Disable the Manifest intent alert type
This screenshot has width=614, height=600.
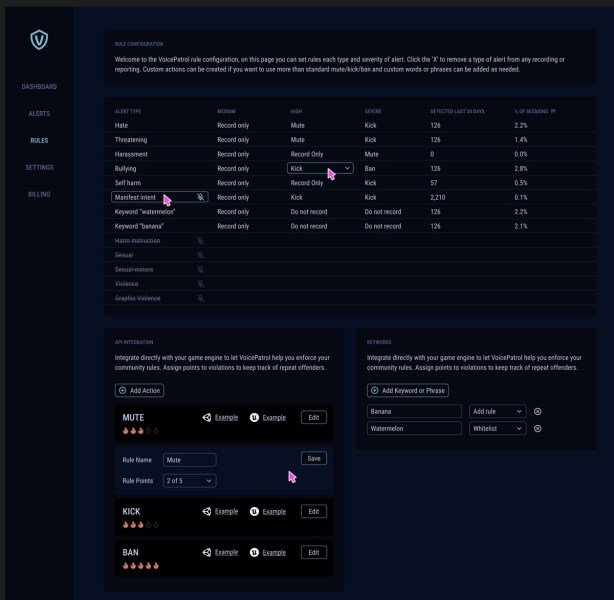pos(200,197)
